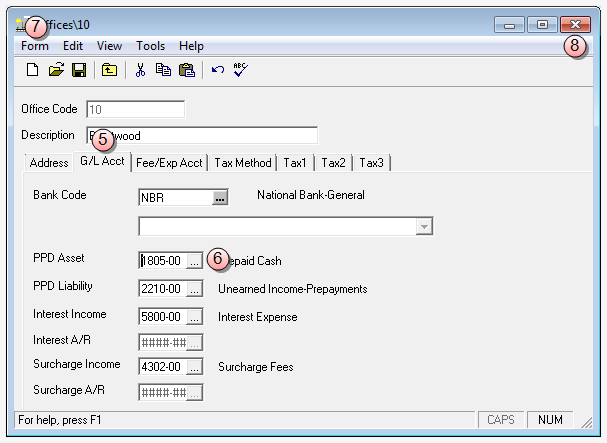Select the Tax Method tab
The image size is (607, 443).
pyautogui.click(x=244, y=163)
